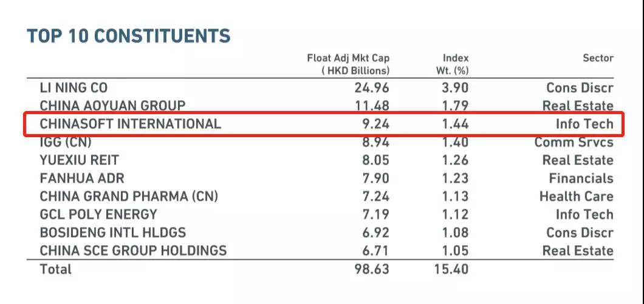Screen dimensions: 644x304
Task: Select the YUEXIU REIT row name
Action: (79, 160)
